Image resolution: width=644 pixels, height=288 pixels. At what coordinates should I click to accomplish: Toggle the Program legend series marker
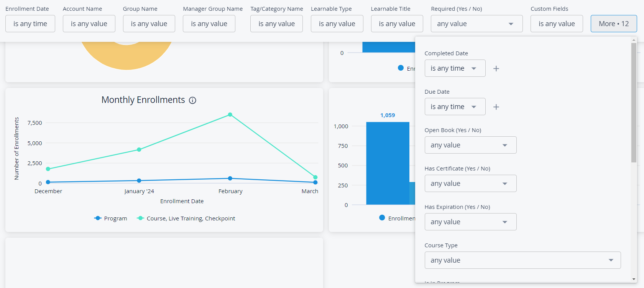98,218
